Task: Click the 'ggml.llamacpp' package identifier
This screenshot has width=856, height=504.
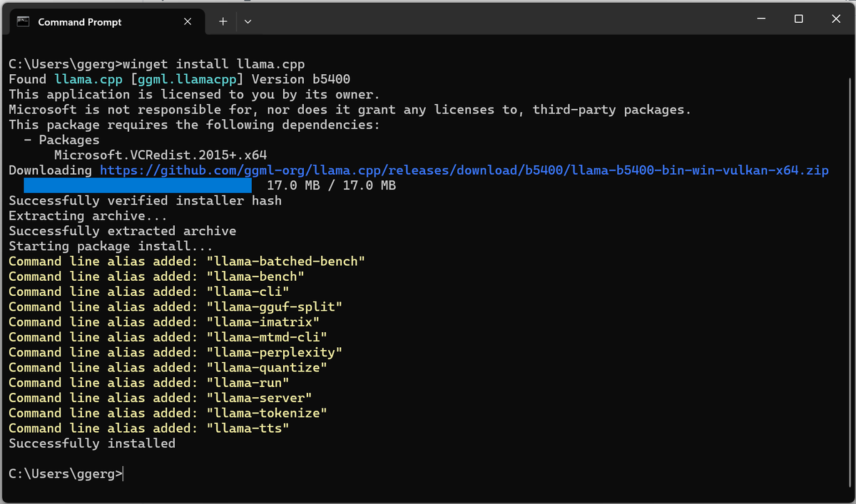Action: point(188,79)
